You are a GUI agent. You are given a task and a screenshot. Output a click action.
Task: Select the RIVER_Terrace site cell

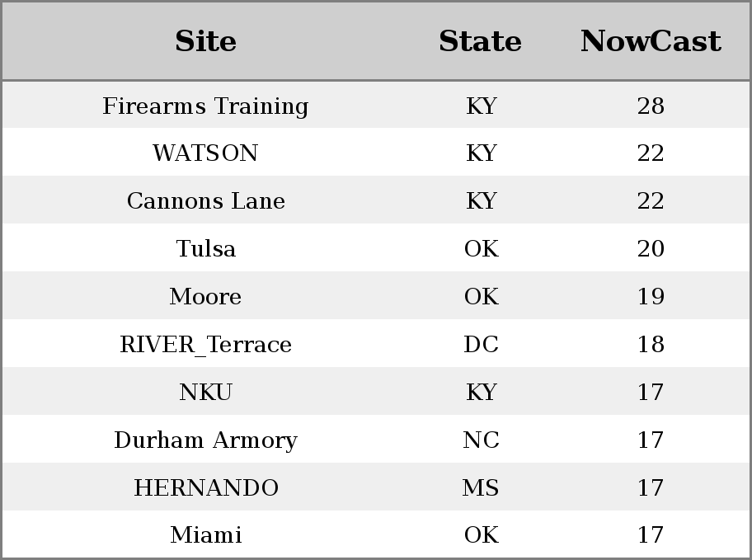coord(205,344)
